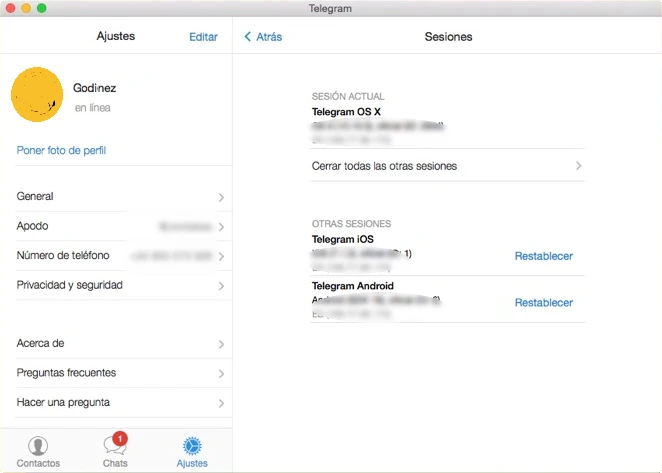Image resolution: width=662 pixels, height=473 pixels.
Task: Expand Privacidad y seguridad chevron
Action: click(x=221, y=286)
